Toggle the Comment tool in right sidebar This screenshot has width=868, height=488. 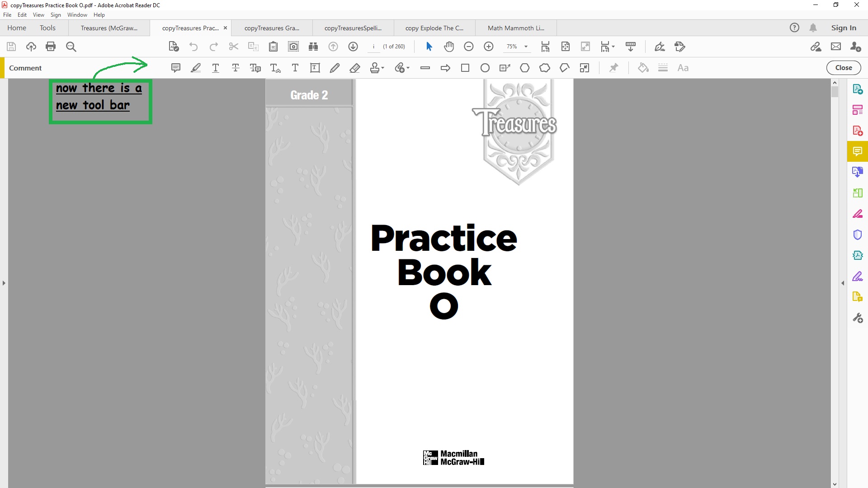(x=857, y=151)
